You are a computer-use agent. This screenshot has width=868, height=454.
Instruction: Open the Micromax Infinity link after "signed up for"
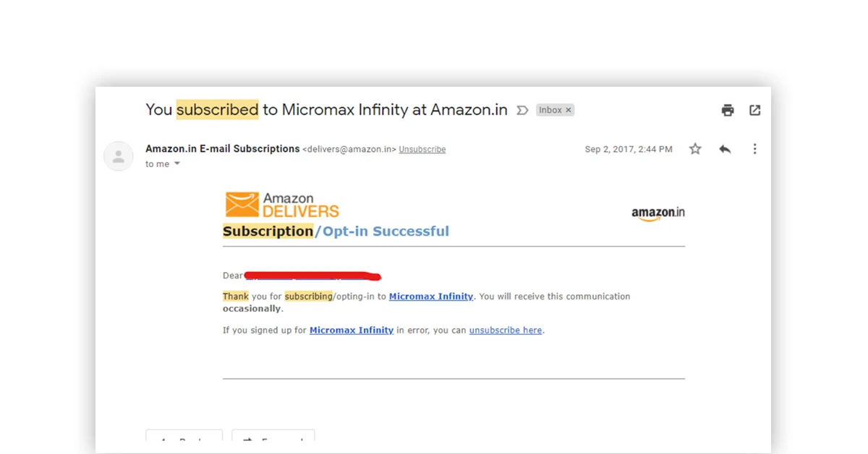(x=352, y=330)
